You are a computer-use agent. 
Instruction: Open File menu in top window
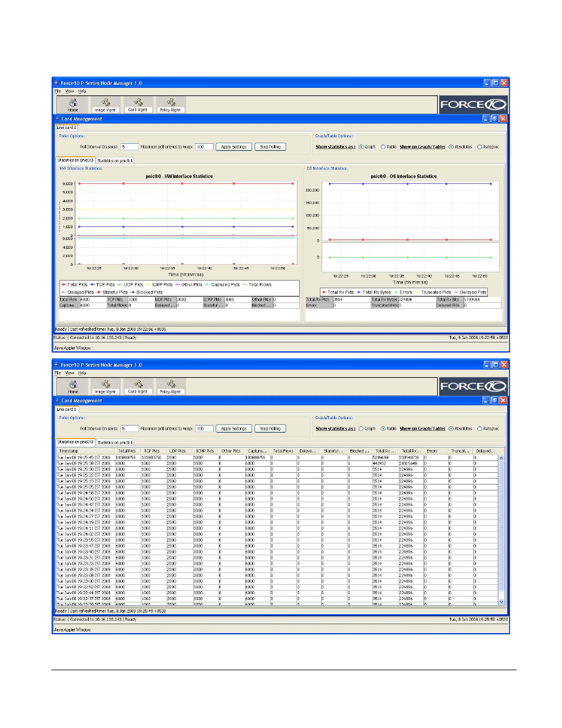(x=58, y=91)
